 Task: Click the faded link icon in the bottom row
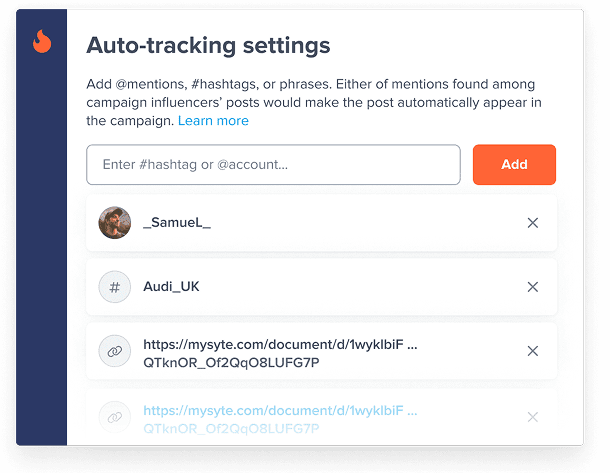(115, 417)
